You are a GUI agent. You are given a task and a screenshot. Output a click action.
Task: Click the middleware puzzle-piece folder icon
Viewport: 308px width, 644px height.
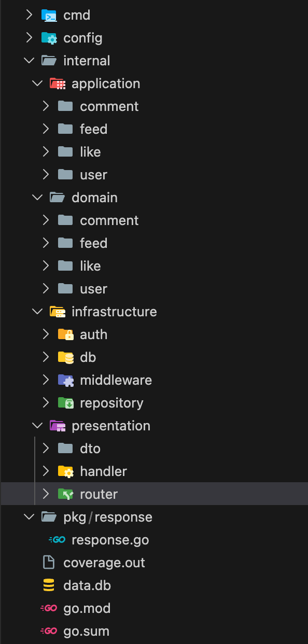(66, 380)
